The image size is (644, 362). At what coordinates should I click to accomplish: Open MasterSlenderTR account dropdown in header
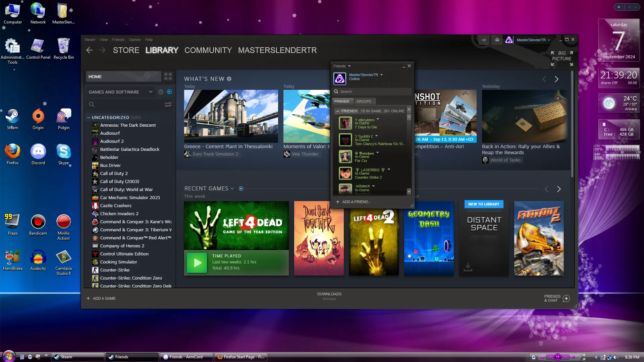tap(533, 40)
